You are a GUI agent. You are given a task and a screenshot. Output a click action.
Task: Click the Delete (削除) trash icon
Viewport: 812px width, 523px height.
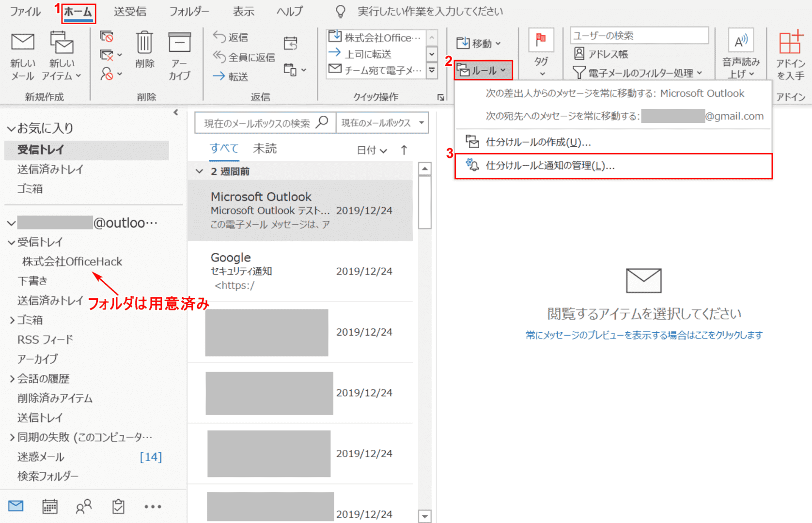pos(144,43)
